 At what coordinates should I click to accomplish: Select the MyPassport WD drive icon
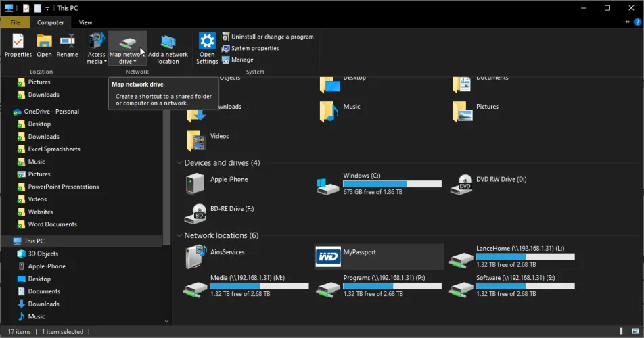point(329,257)
